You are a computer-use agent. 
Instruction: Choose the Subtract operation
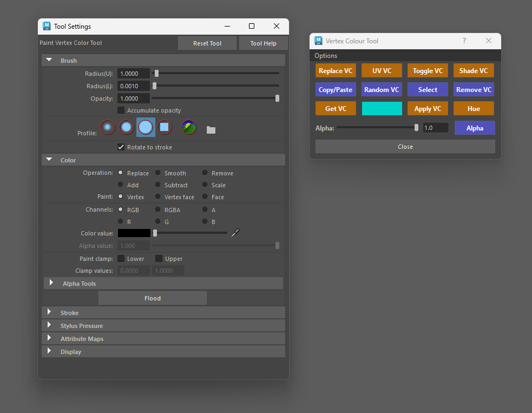click(158, 185)
